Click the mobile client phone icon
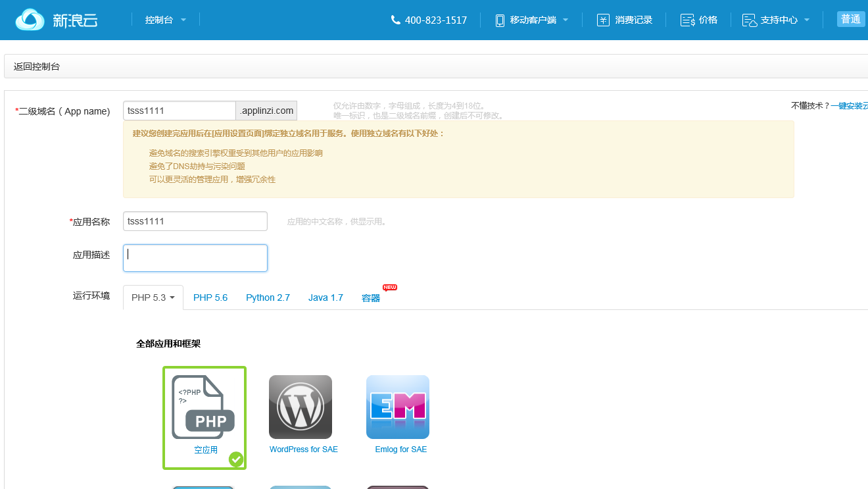This screenshot has width=868, height=489. coord(500,20)
